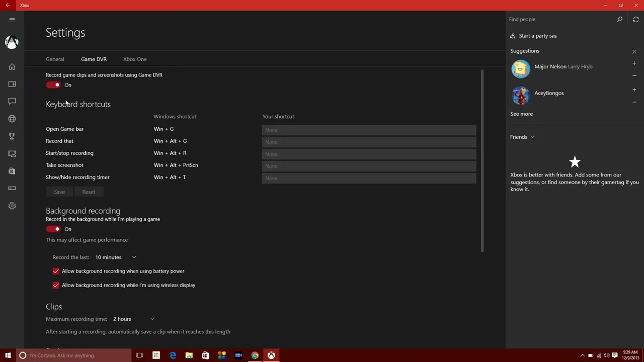Click the Save shortcuts button

(x=59, y=192)
